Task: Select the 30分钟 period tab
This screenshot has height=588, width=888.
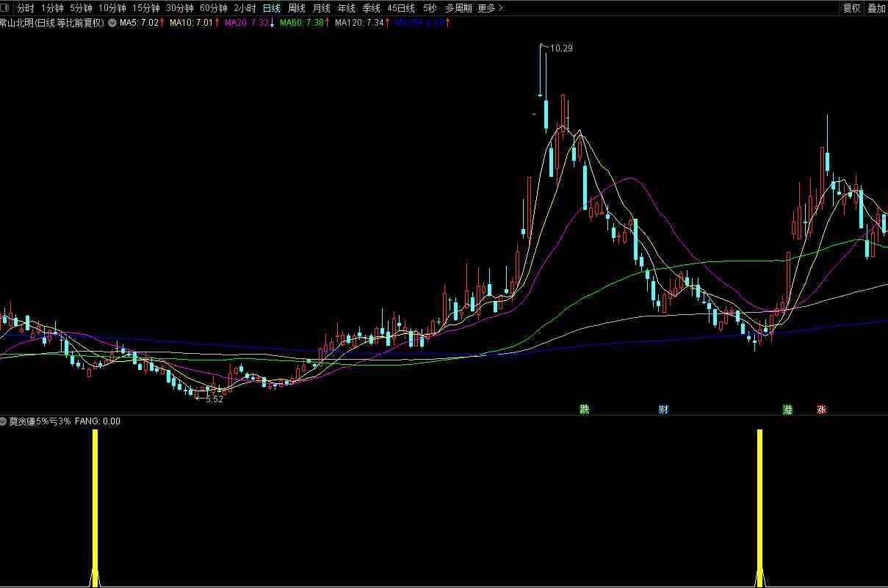Action: [x=180, y=8]
